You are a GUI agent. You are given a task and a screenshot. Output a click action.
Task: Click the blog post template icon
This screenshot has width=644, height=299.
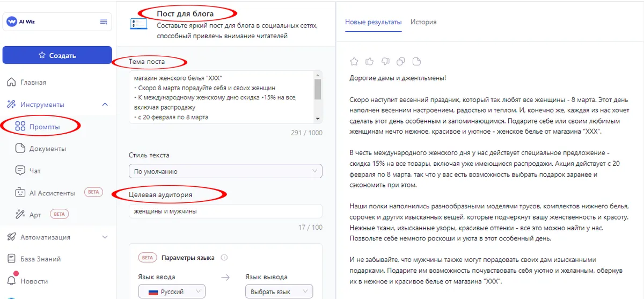[x=138, y=24]
